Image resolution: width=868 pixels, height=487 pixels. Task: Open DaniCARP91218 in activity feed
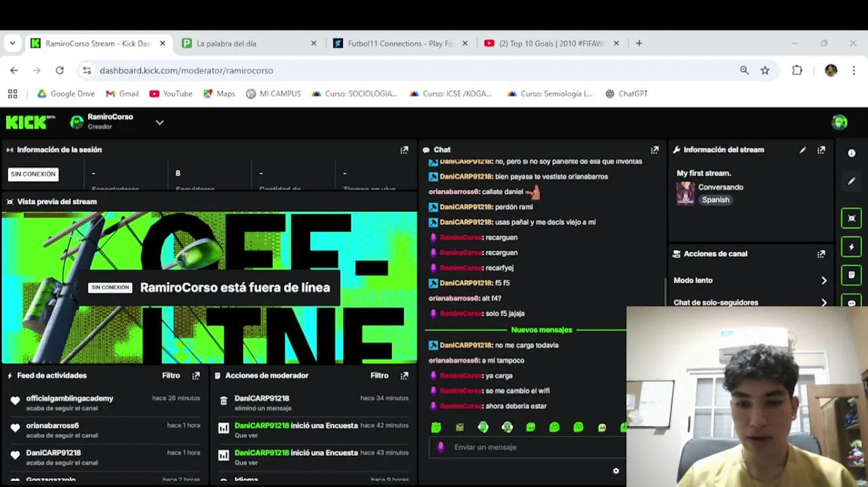53,453
